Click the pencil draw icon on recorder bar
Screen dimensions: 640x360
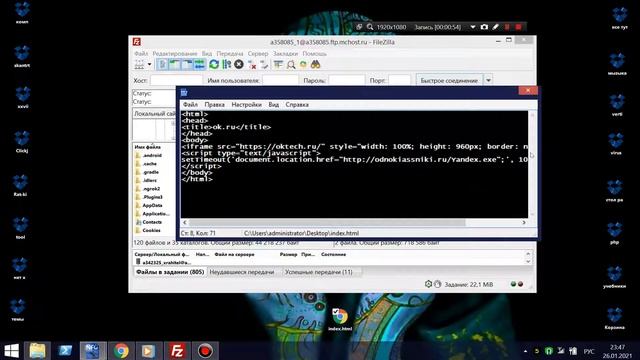pyautogui.click(x=496, y=27)
